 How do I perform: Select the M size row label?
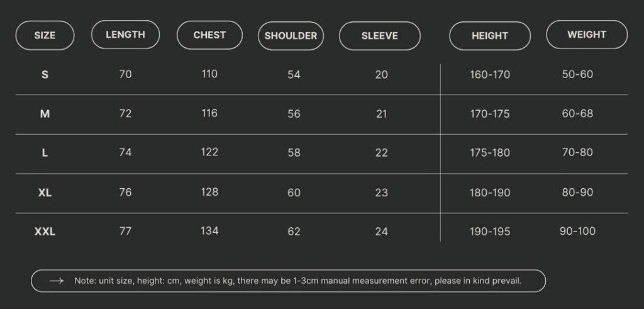(x=45, y=114)
